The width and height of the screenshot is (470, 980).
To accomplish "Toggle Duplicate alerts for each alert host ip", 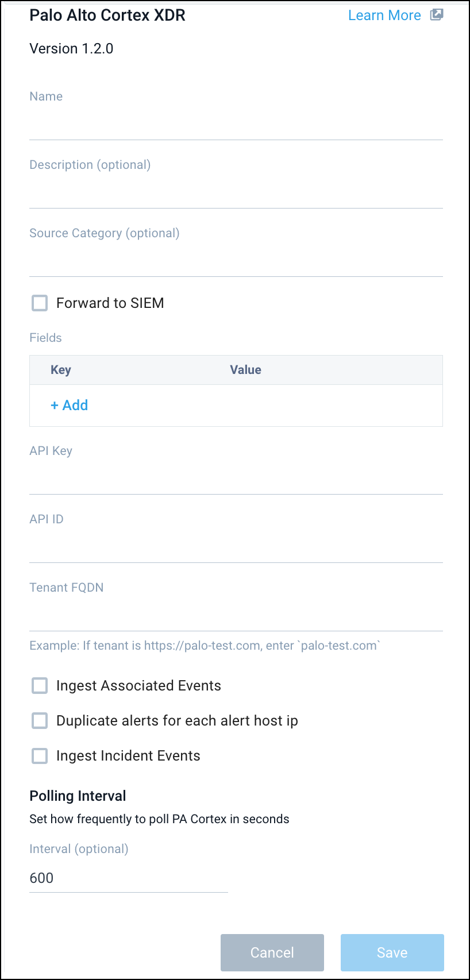I will tap(40, 721).
